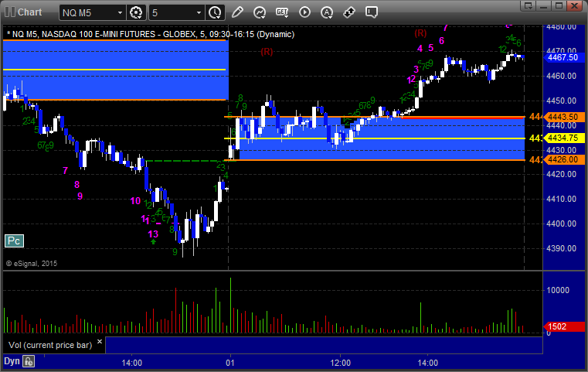Click the 14:00 left time axis label

click(131, 363)
